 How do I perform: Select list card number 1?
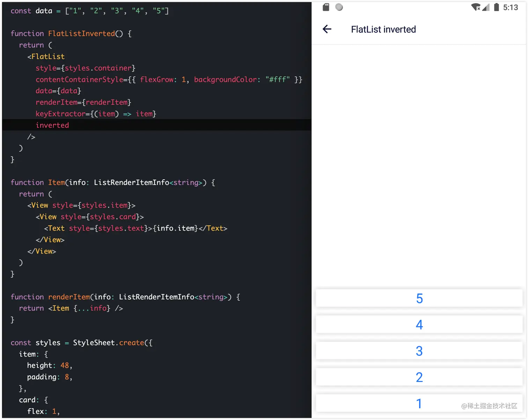coord(419,403)
